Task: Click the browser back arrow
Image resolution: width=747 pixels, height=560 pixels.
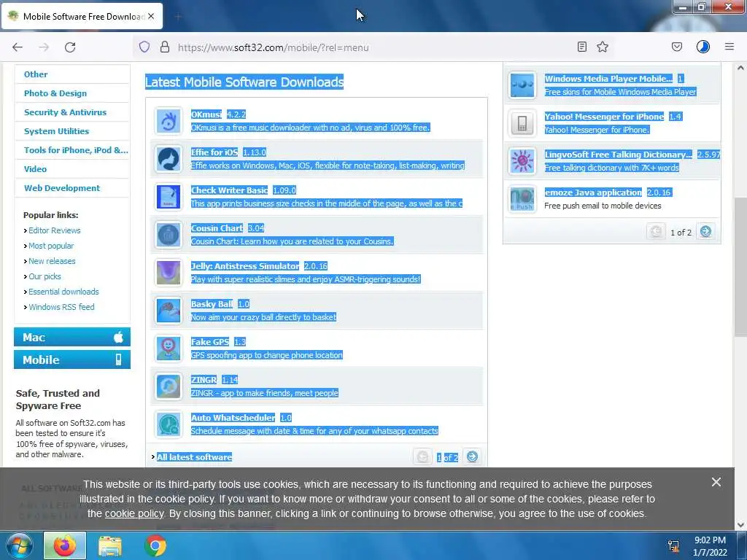Action: [18, 47]
